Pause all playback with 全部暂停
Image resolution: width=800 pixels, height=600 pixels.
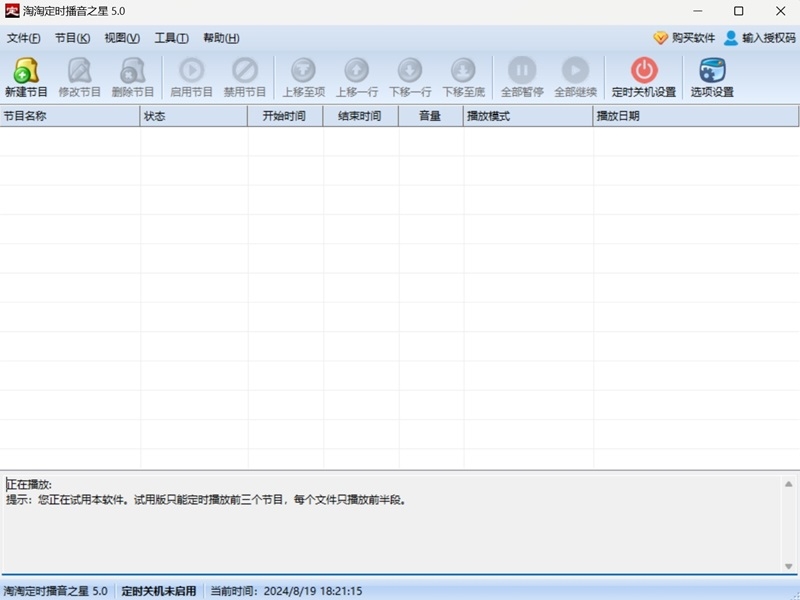[522, 77]
